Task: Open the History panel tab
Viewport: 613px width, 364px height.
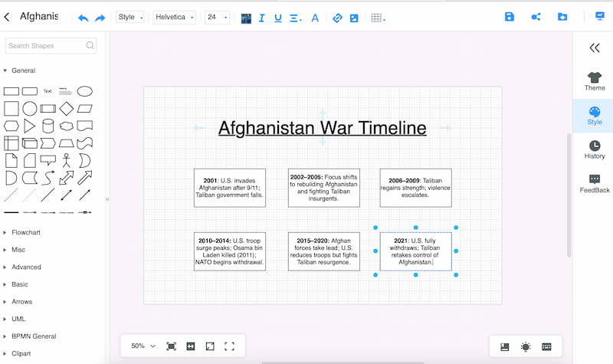Action: [x=595, y=149]
